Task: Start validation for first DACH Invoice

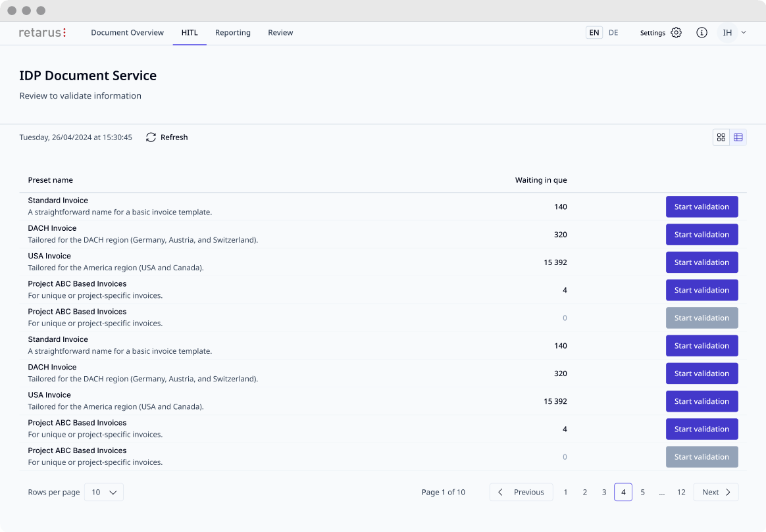Action: click(x=702, y=234)
